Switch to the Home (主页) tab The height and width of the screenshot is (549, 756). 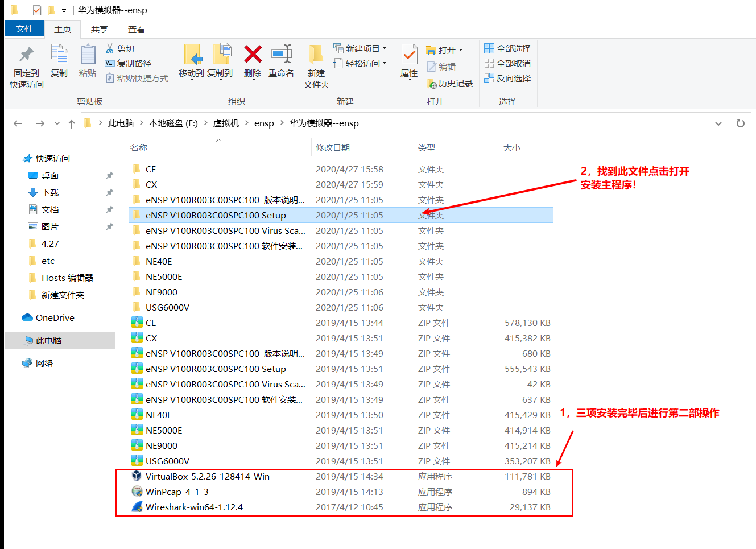(63, 29)
